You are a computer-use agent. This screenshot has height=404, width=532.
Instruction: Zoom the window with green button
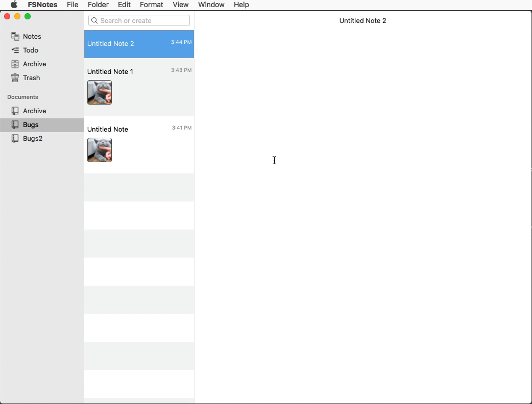coord(28,16)
